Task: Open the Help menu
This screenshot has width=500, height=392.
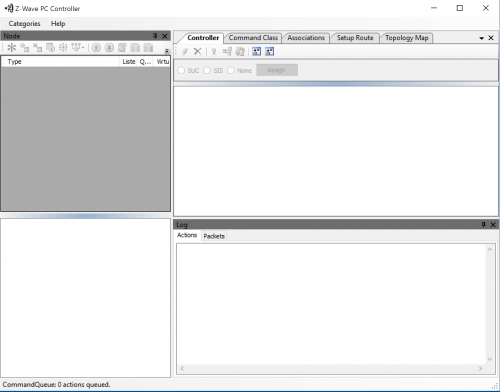Action: tap(58, 24)
